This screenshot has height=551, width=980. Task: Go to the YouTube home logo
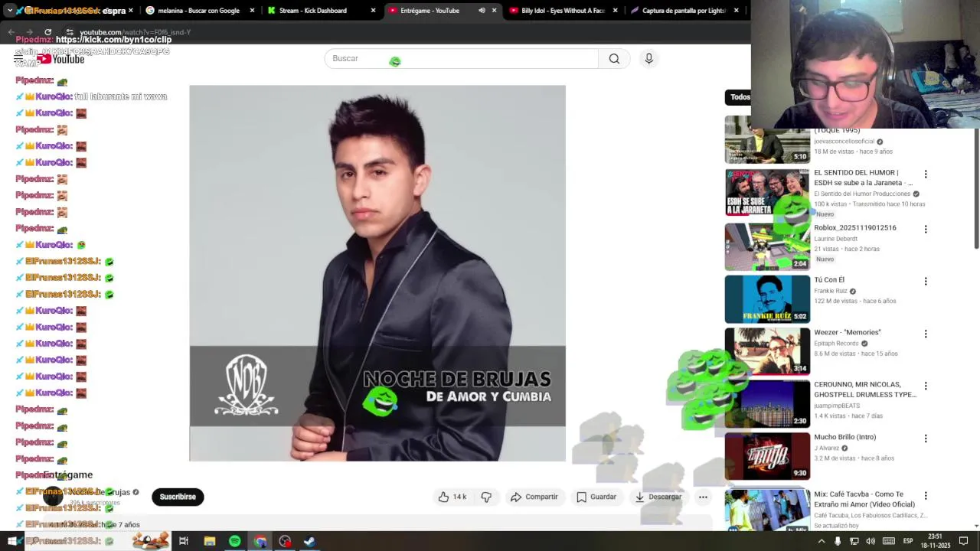tap(61, 59)
